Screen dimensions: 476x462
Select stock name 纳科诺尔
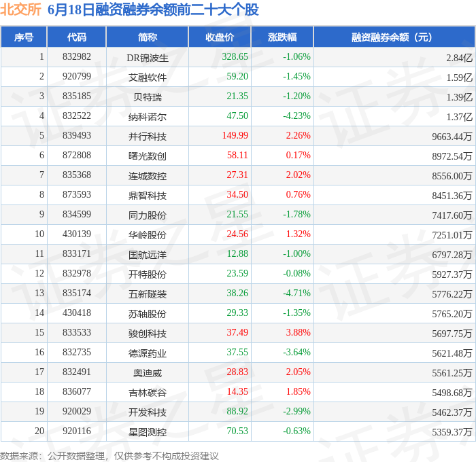(148, 117)
